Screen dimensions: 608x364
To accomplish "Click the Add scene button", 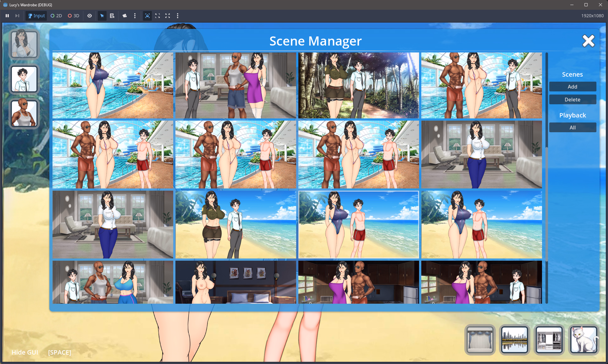I will click(572, 87).
